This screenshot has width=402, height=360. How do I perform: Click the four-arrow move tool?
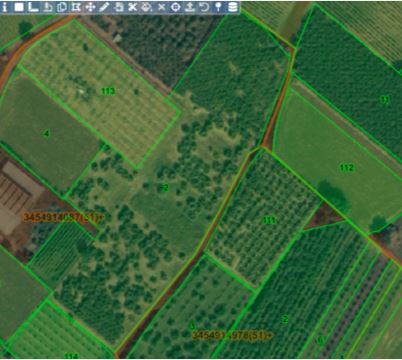(x=90, y=7)
